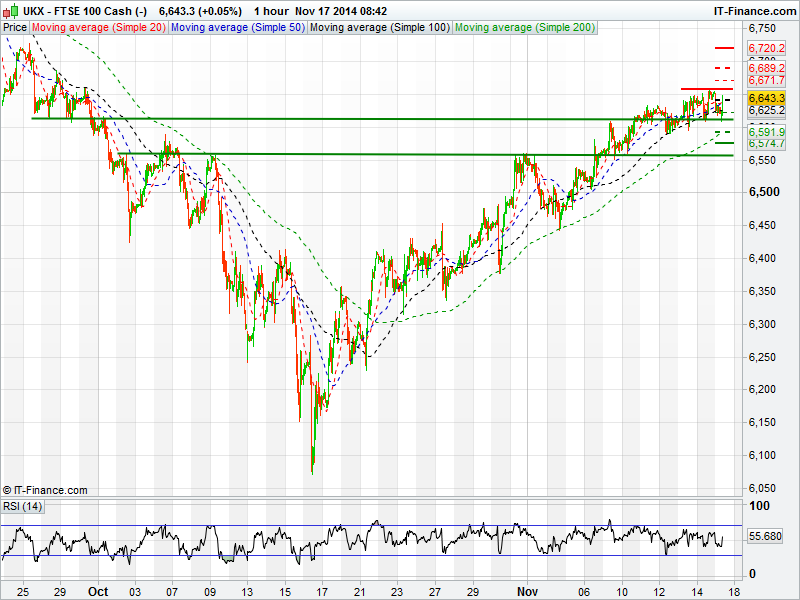The height and width of the screenshot is (600, 800).
Task: Click the red 6,689.2 price level label
Action: (765, 68)
